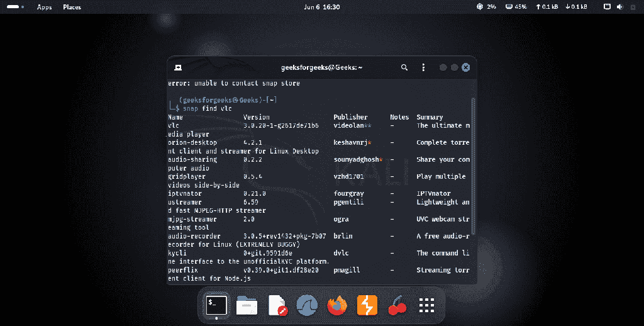Viewport: 644px width, 326px height.
Task: Click the 'Version' column header
Action: [257, 117]
